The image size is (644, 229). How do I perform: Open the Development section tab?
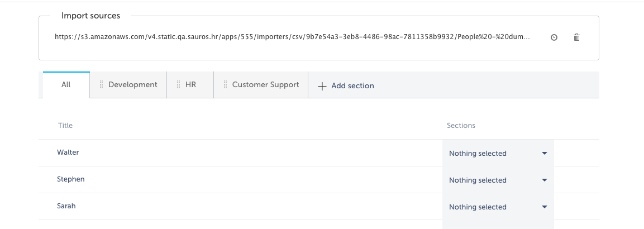(133, 85)
